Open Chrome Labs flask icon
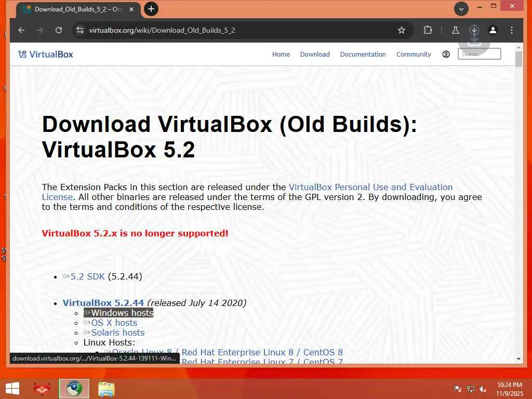The image size is (532, 399). pos(455,30)
